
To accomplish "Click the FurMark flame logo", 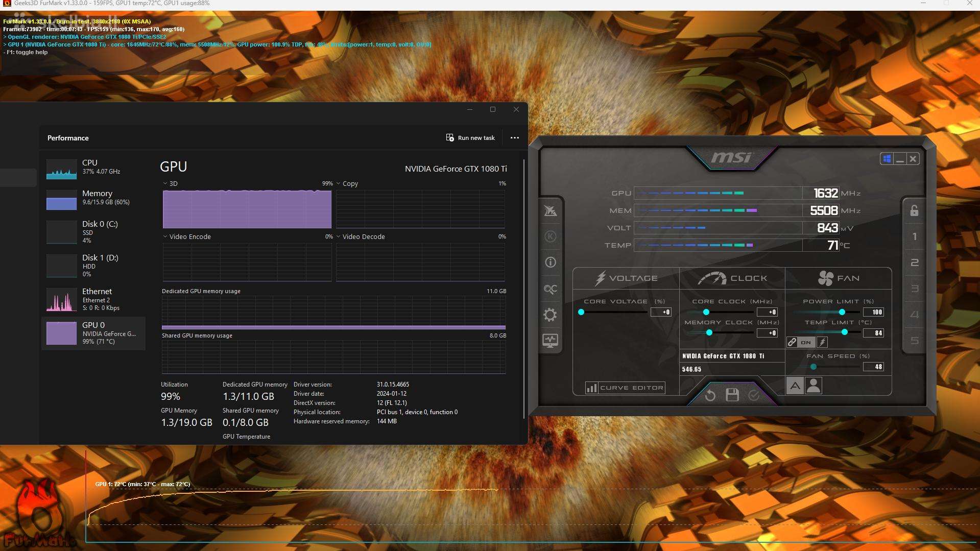I will pos(41,513).
